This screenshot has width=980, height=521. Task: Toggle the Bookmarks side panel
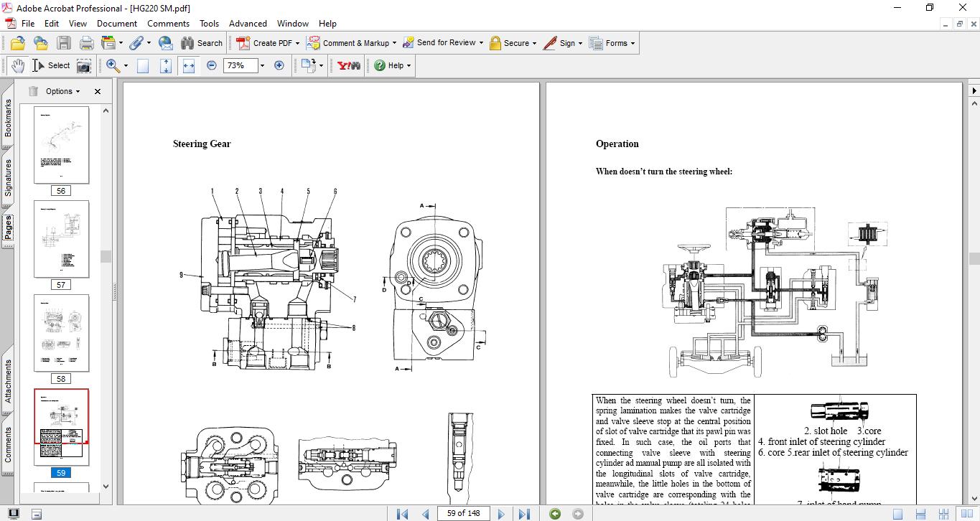tap(8, 118)
